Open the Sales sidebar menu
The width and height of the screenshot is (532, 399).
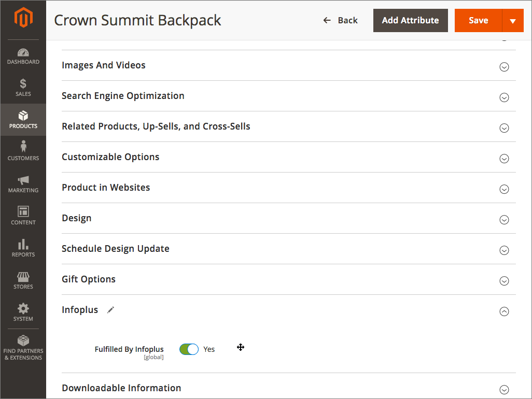click(23, 88)
